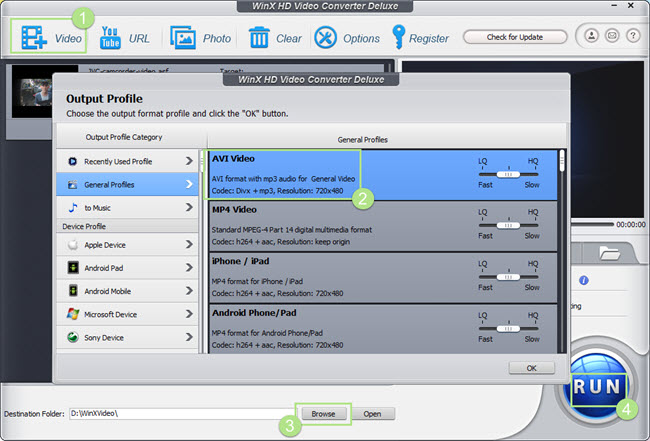650x441 pixels.
Task: Expand Apple Device arrow
Action: [x=189, y=245]
